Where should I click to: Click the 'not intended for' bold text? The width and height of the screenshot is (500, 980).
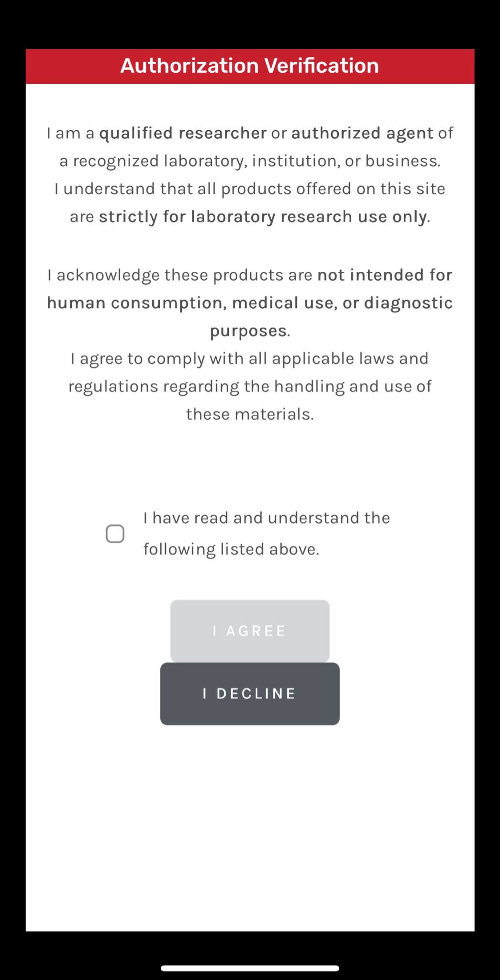click(x=385, y=275)
